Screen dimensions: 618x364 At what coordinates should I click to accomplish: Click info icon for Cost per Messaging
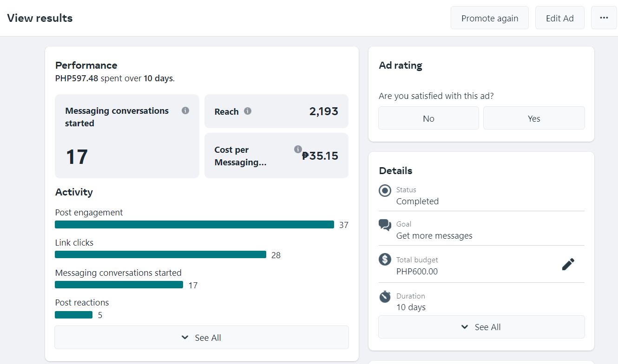click(x=298, y=149)
